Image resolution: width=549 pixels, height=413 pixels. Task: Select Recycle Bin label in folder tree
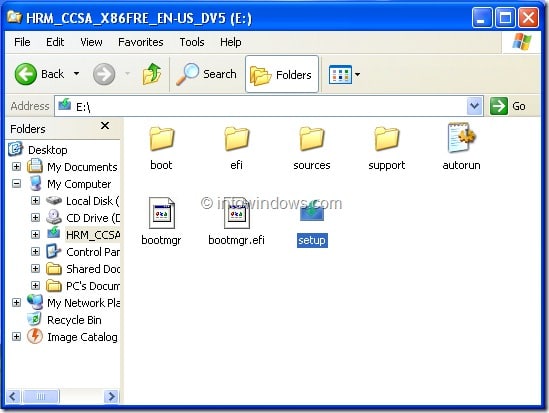(74, 320)
